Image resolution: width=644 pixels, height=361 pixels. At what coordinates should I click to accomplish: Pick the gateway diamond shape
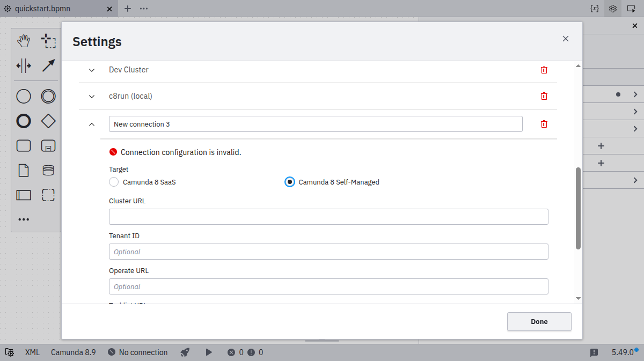48,121
